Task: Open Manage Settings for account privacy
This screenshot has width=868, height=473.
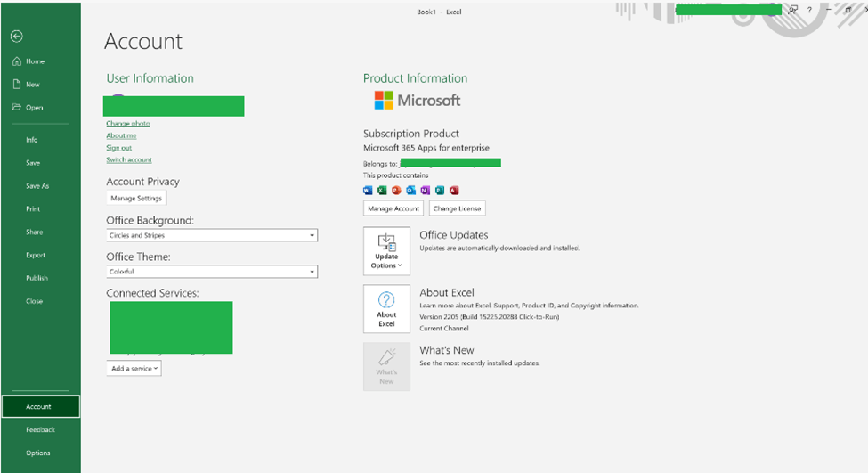Action: (136, 199)
